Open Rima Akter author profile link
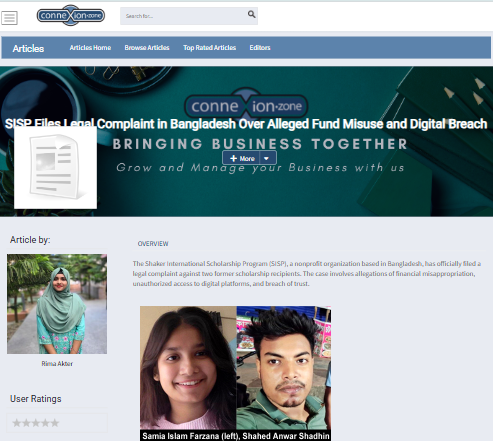Viewport: 493px width, 441px height. click(x=57, y=364)
